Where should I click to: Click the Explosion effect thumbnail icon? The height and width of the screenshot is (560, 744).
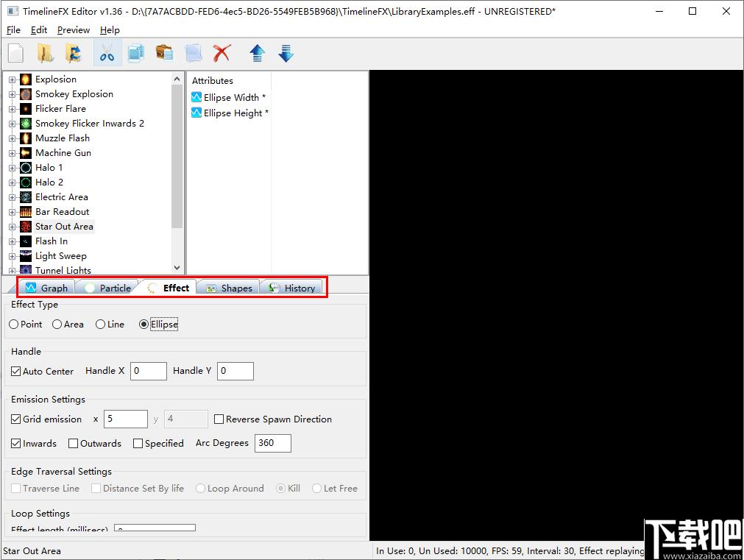pyautogui.click(x=26, y=79)
